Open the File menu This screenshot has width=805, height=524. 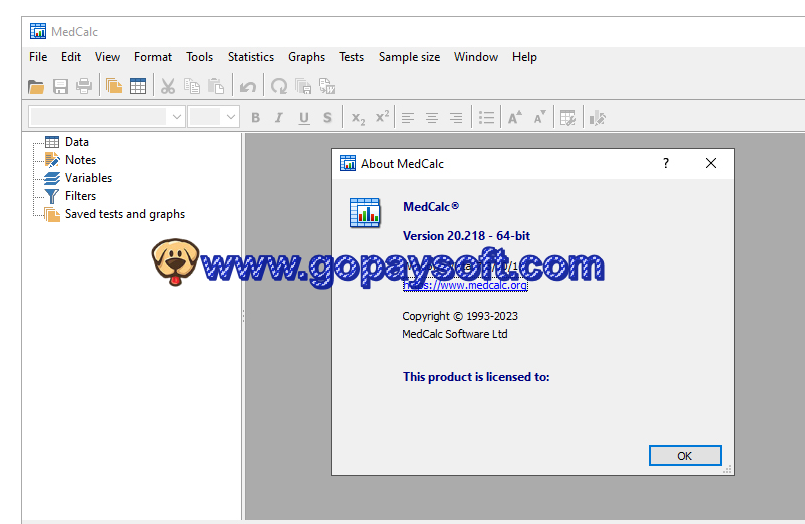tap(38, 57)
